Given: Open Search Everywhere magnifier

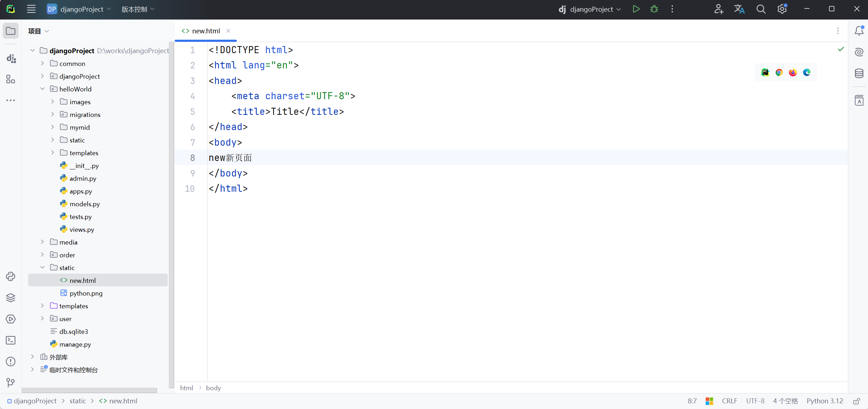Looking at the screenshot, I should tap(761, 9).
